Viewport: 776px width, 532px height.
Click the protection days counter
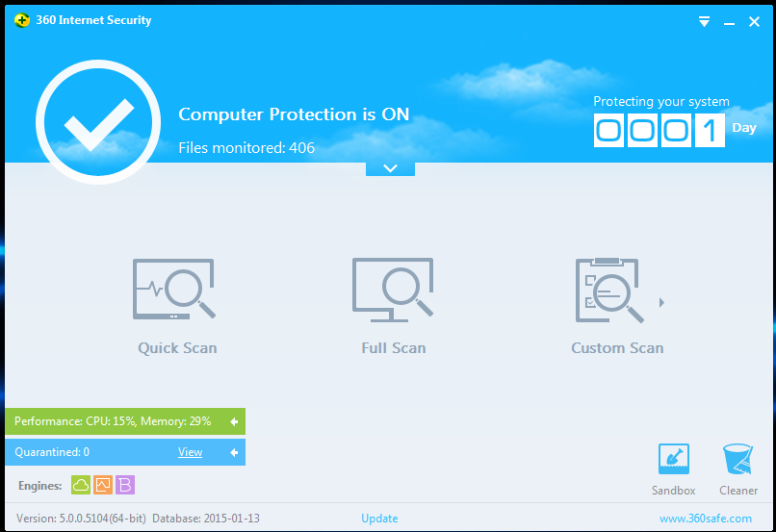pos(660,130)
